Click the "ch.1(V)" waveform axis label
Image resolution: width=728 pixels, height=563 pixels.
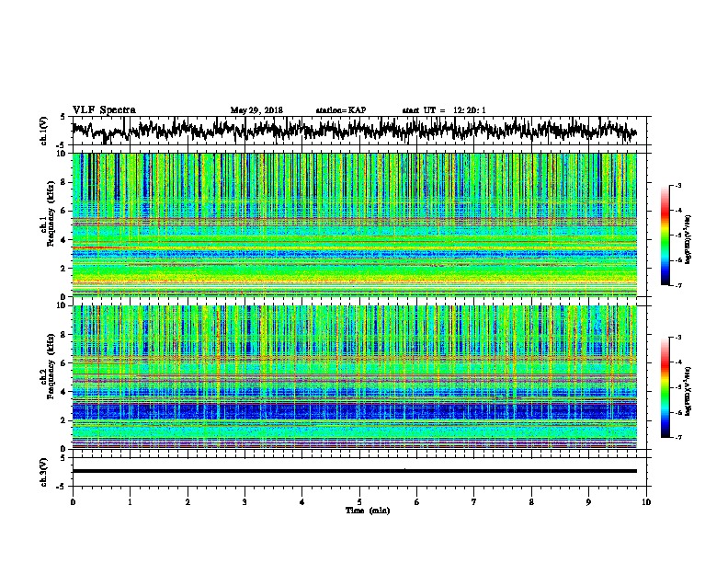pos(44,131)
